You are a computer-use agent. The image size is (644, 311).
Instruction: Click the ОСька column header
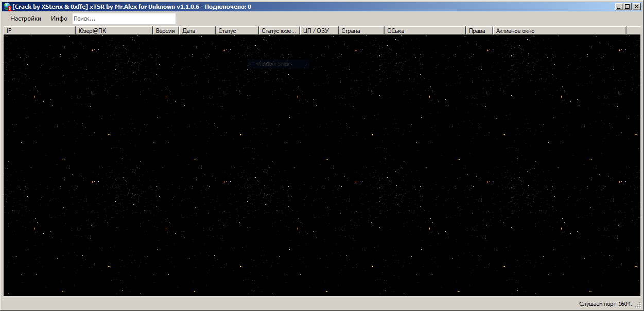pos(425,31)
